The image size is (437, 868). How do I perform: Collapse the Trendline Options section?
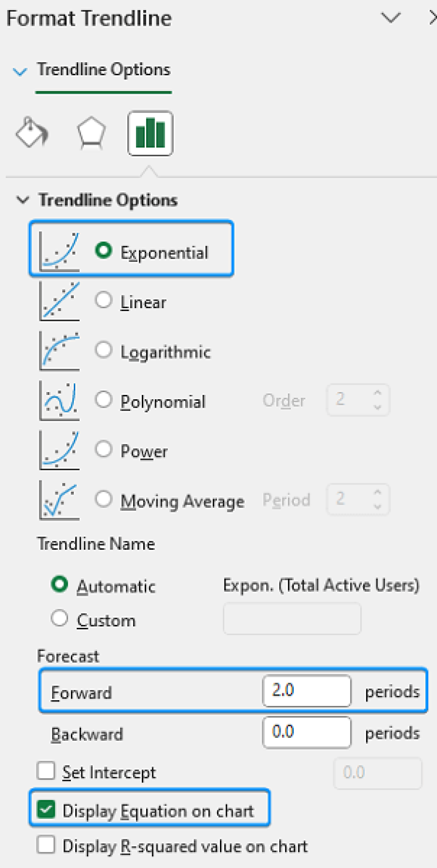[24, 199]
